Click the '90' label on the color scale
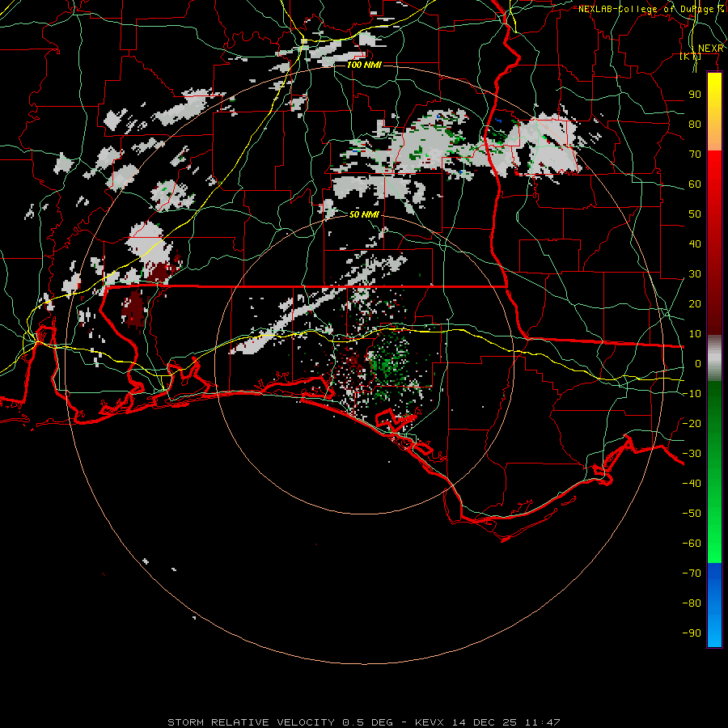 (x=695, y=95)
